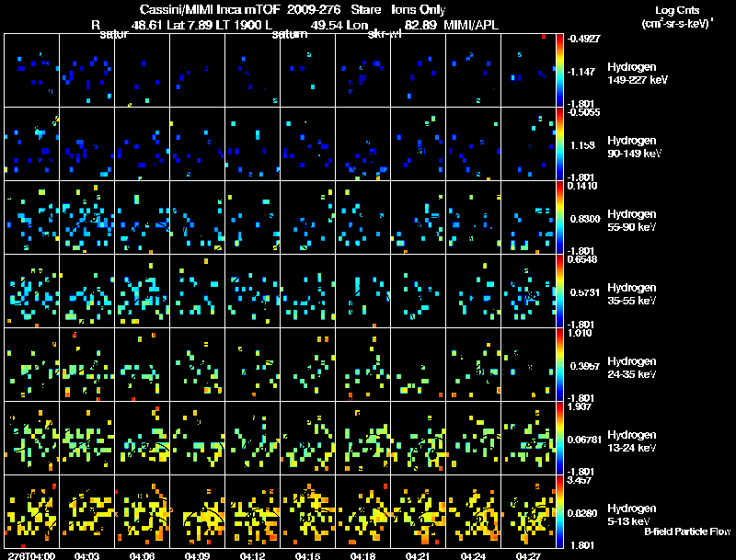Click the '0.5731' color scale midpoint
The height and width of the screenshot is (560, 736).
click(585, 292)
